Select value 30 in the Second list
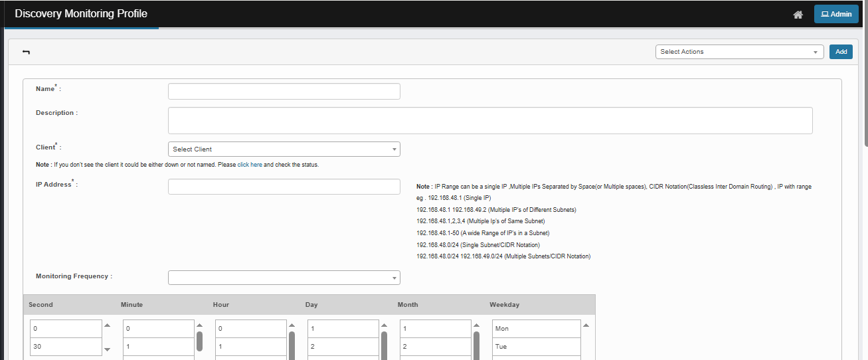This screenshot has height=360, width=868. (65, 347)
